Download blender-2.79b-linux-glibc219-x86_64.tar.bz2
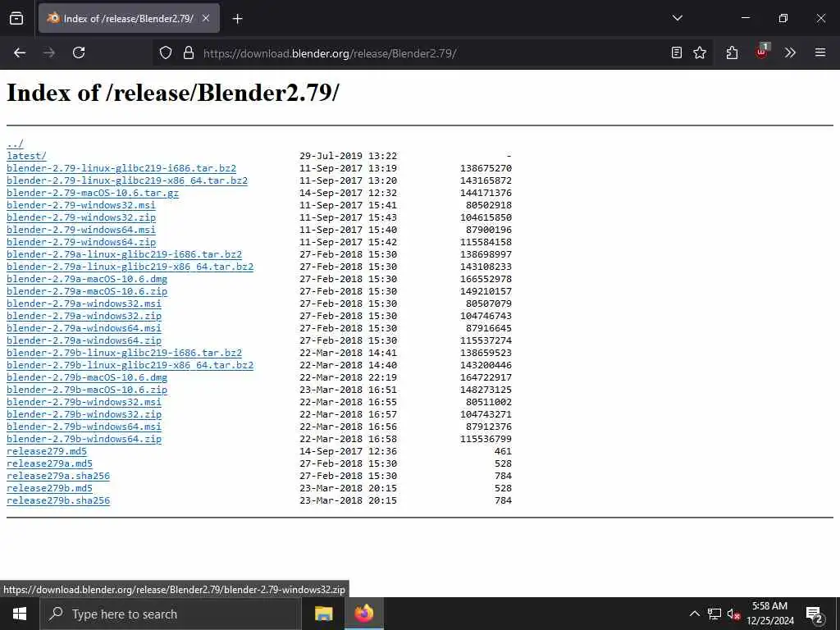The width and height of the screenshot is (840, 630). click(x=130, y=365)
